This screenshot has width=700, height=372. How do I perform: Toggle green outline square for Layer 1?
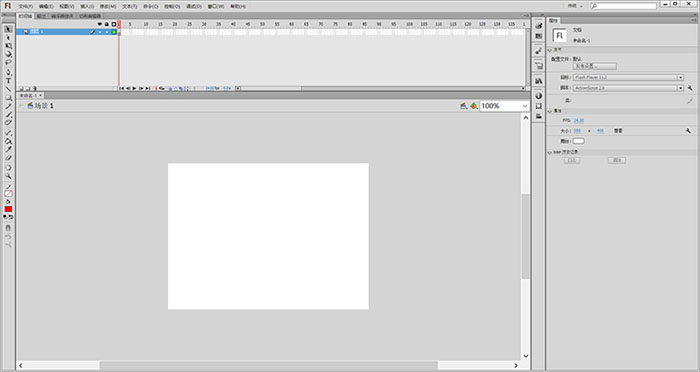[114, 32]
